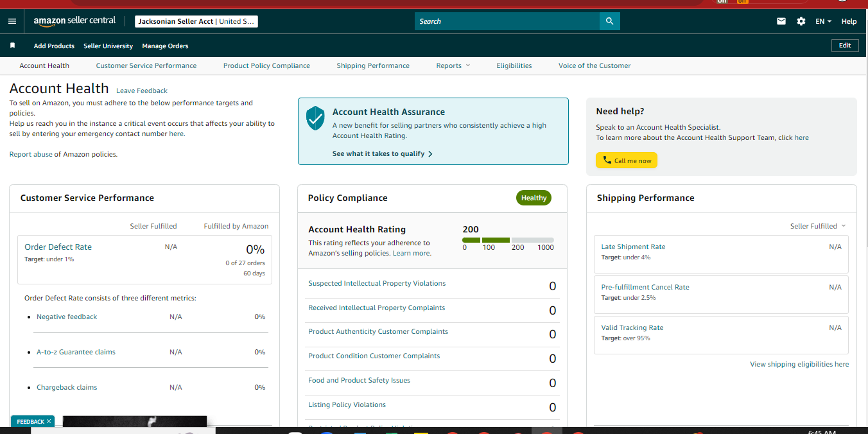Image resolution: width=868 pixels, height=434 pixels.
Task: Click Leave Feedback link
Action: tap(142, 91)
